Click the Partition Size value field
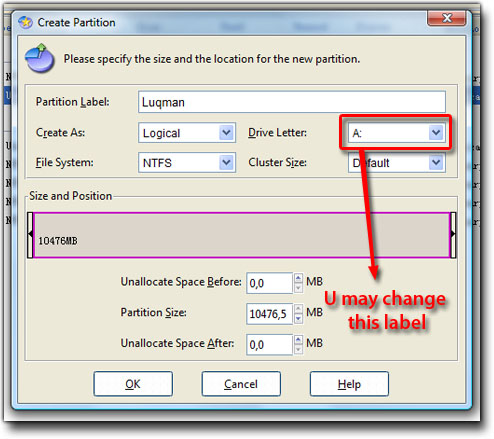 269,314
